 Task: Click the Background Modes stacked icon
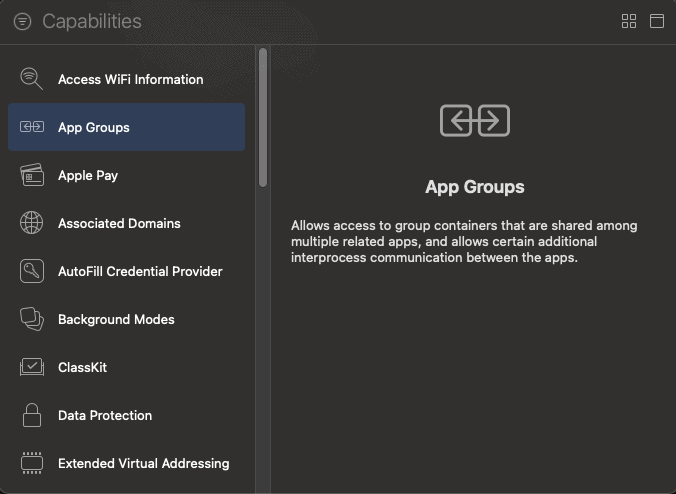(32, 319)
